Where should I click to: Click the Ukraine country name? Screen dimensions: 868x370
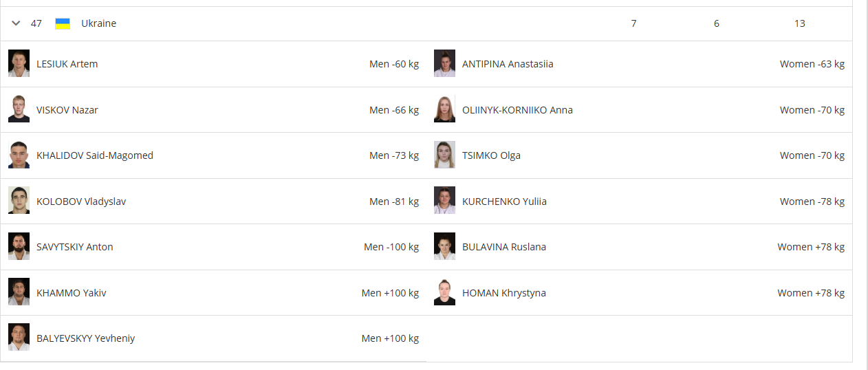pyautogui.click(x=98, y=23)
